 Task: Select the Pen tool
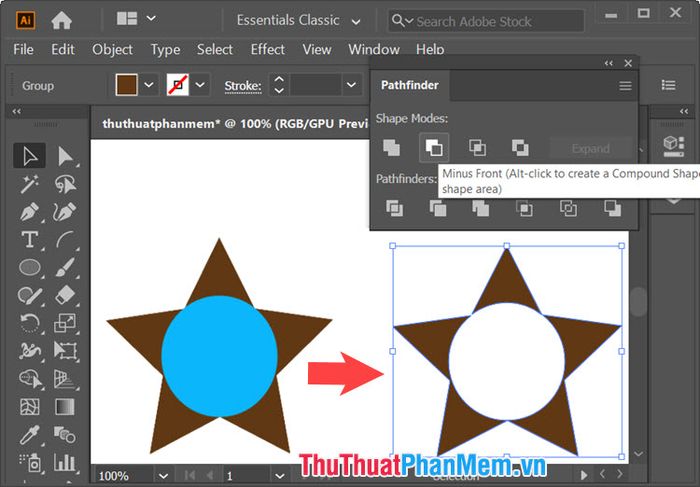(x=29, y=212)
